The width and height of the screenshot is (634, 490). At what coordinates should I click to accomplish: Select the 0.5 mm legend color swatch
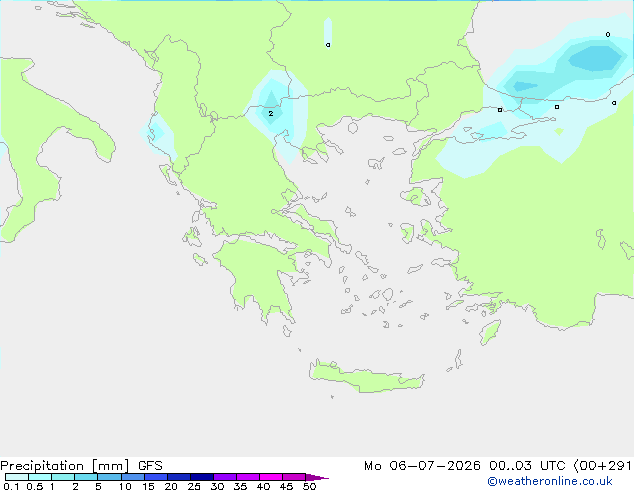click(40, 477)
